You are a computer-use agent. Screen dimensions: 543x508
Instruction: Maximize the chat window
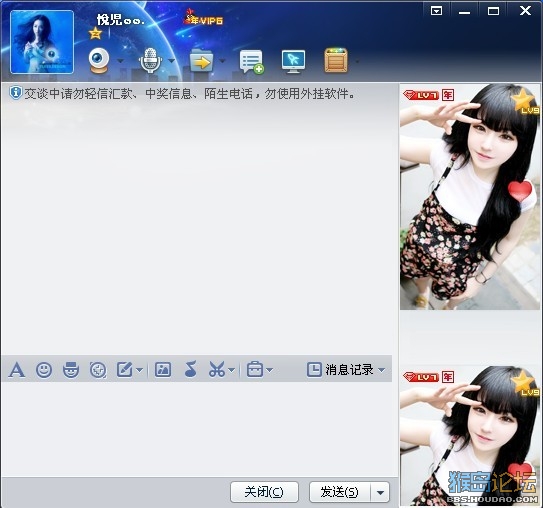point(493,11)
